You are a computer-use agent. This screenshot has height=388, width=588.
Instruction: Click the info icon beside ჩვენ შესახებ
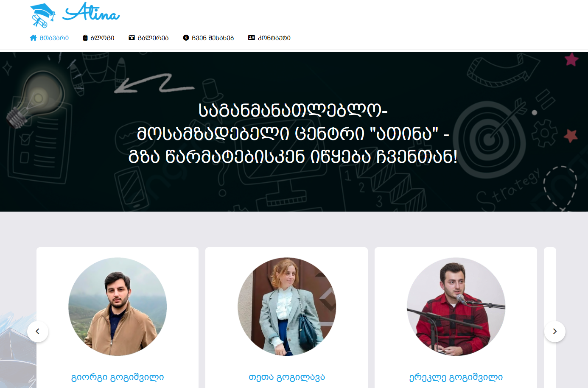186,38
